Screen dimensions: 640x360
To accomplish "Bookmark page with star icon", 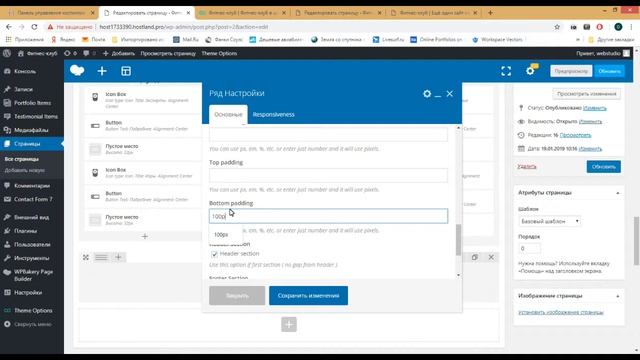I will [557, 27].
